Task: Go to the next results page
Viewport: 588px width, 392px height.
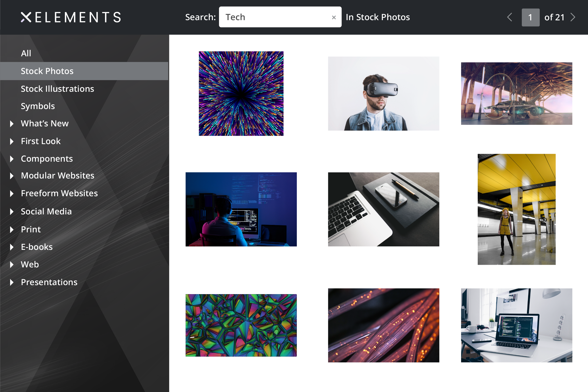Action: point(573,17)
